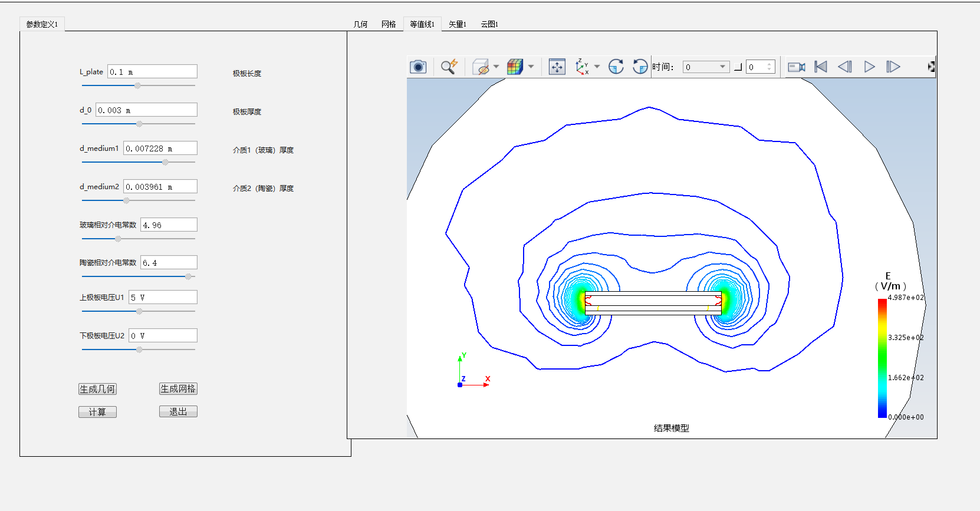Click the 下极板电压U2 input field
This screenshot has width=980, height=511.
[x=163, y=336]
